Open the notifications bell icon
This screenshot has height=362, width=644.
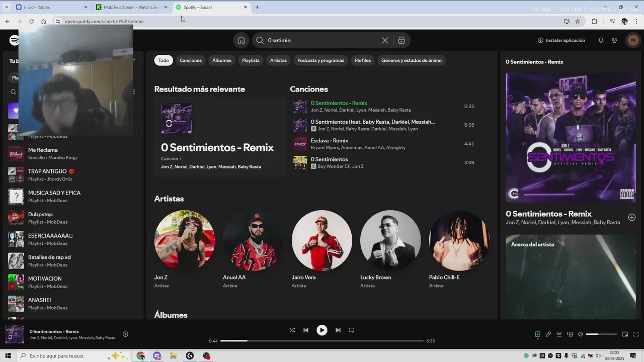[x=601, y=40]
